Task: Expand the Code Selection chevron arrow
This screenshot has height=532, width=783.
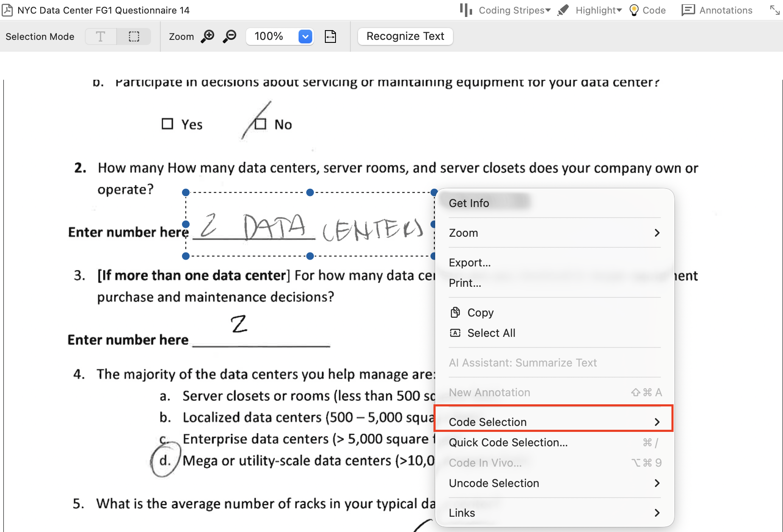Action: pos(657,422)
